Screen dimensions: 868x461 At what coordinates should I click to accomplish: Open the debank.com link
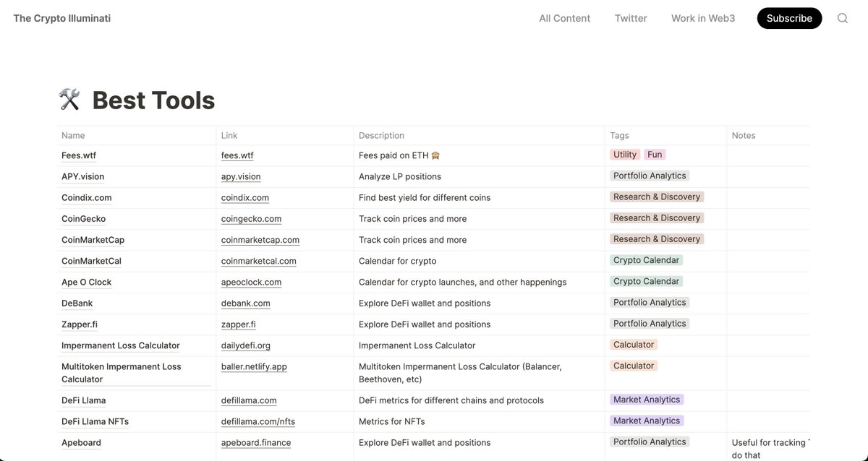(x=246, y=303)
